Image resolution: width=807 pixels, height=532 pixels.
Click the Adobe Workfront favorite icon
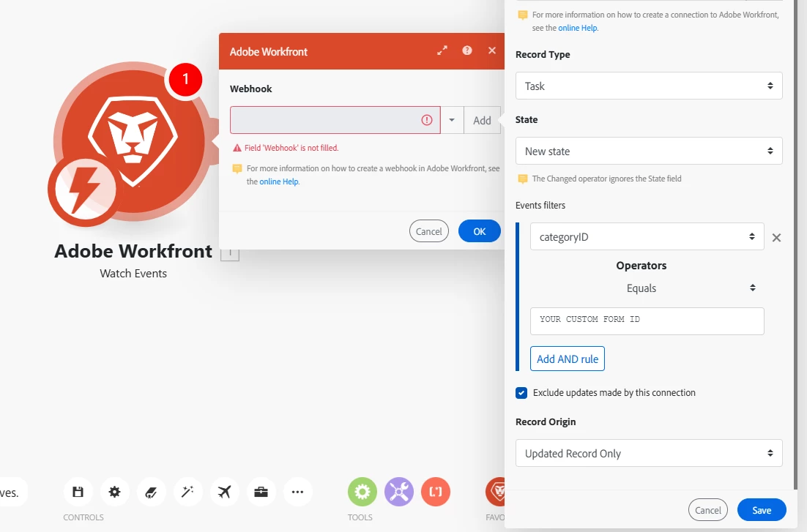click(x=496, y=492)
